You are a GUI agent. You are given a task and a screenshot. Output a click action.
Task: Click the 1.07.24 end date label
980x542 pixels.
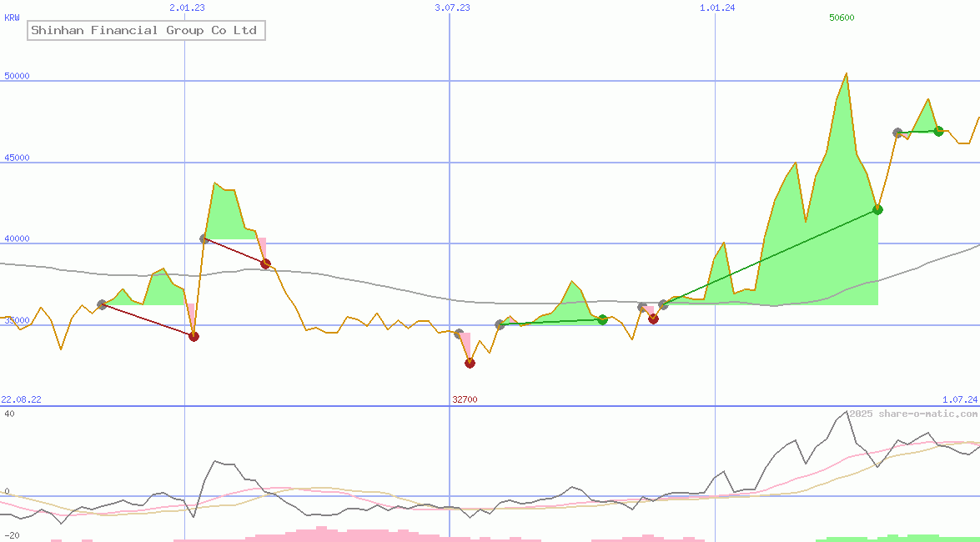pyautogui.click(x=960, y=399)
